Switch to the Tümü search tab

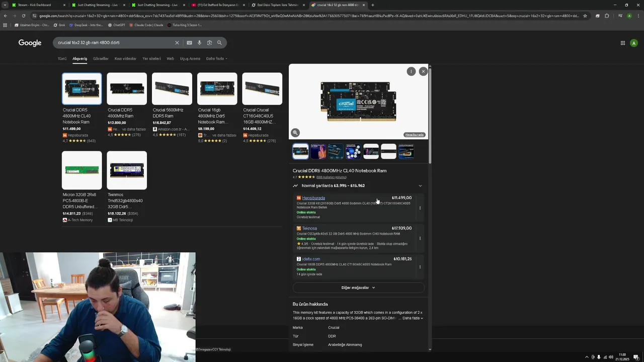pyautogui.click(x=62, y=58)
